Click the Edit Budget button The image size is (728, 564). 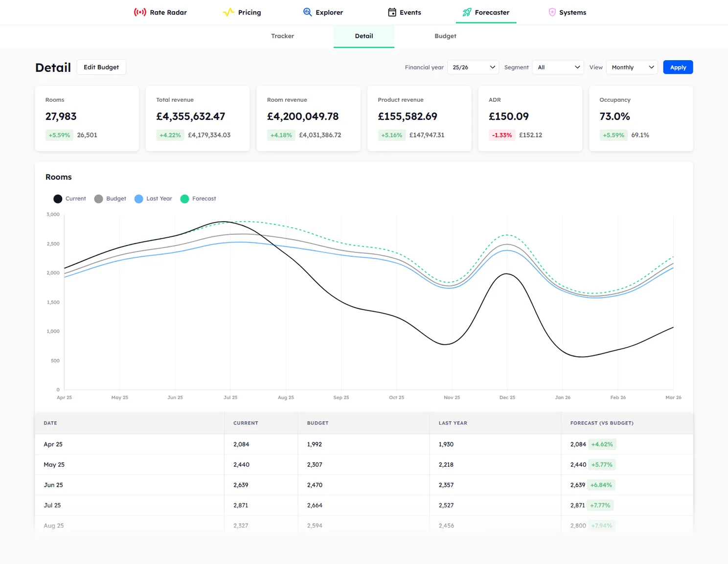(x=101, y=67)
